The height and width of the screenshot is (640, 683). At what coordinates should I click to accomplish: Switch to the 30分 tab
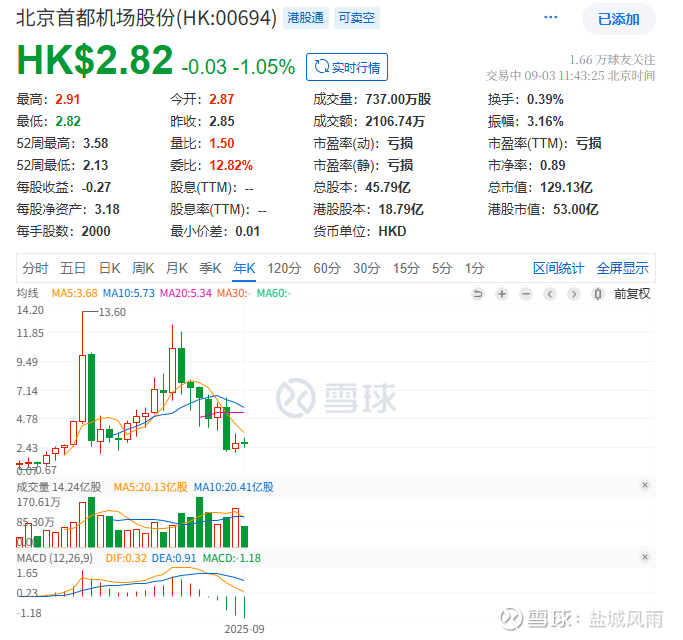coord(366,268)
